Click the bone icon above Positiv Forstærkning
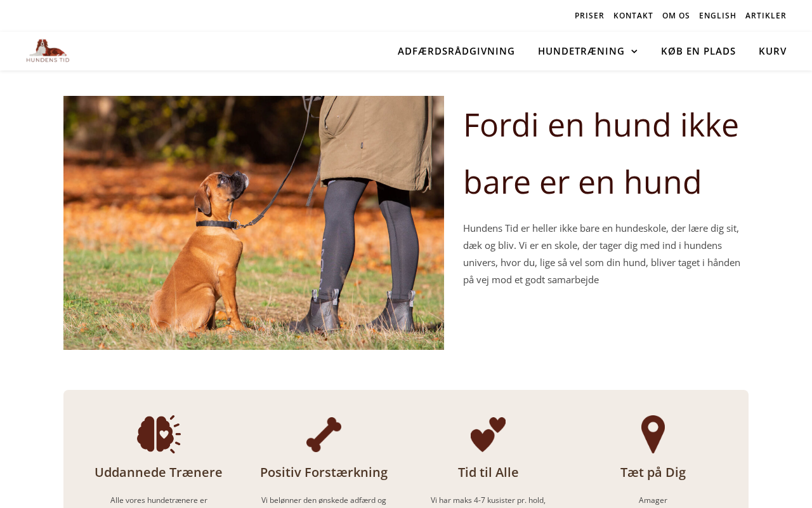The width and height of the screenshot is (812, 508). (x=324, y=434)
